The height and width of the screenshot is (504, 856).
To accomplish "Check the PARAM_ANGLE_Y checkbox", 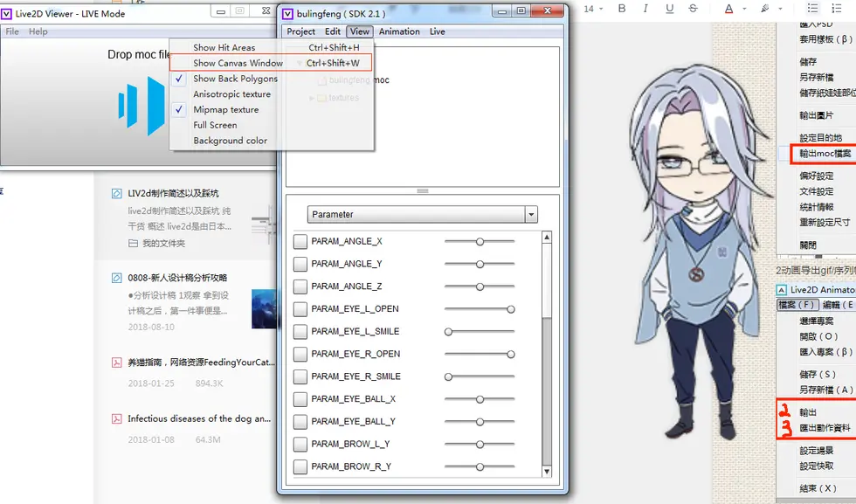I will point(300,264).
